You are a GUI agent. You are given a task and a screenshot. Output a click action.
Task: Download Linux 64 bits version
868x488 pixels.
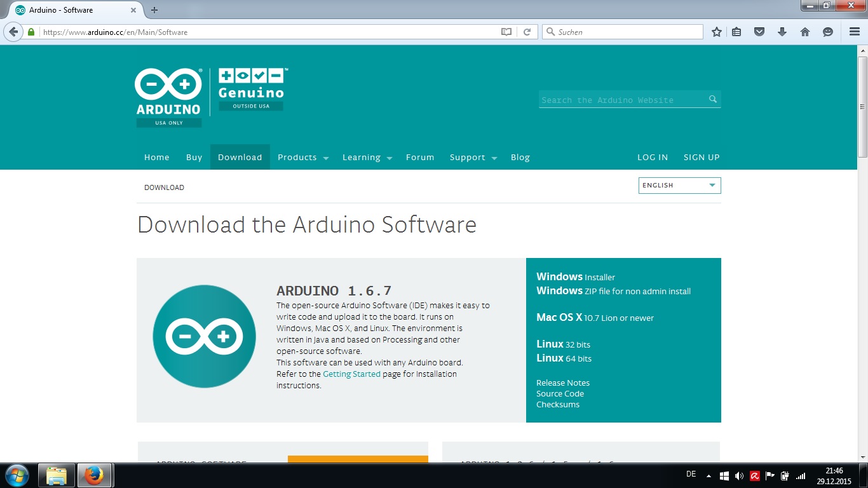564,358
